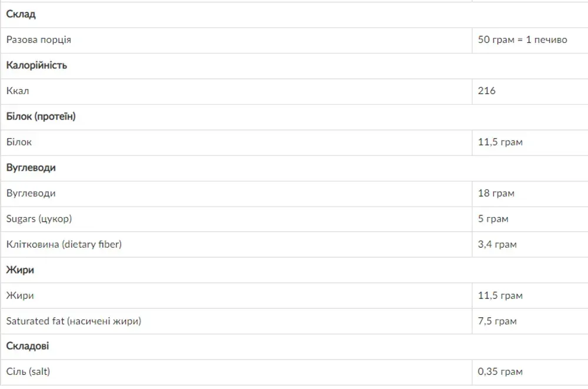Click the Вуглеводи bold section header
588x389 pixels.
coord(31,168)
